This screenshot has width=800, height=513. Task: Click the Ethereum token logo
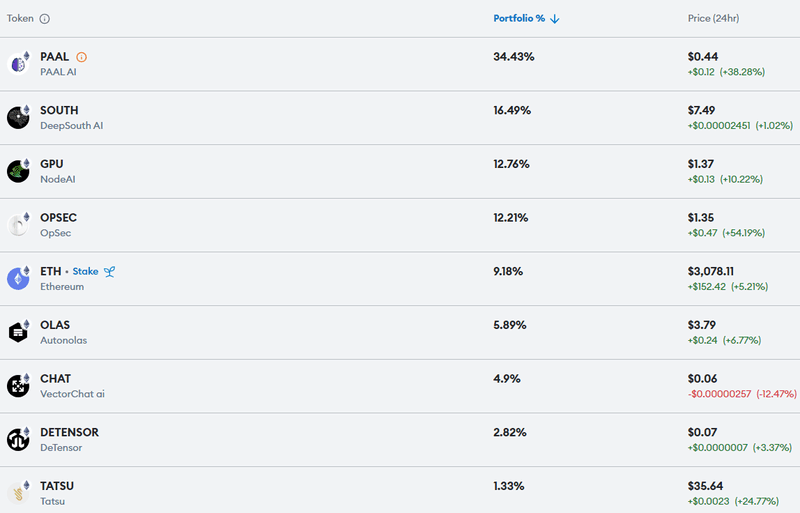click(18, 278)
